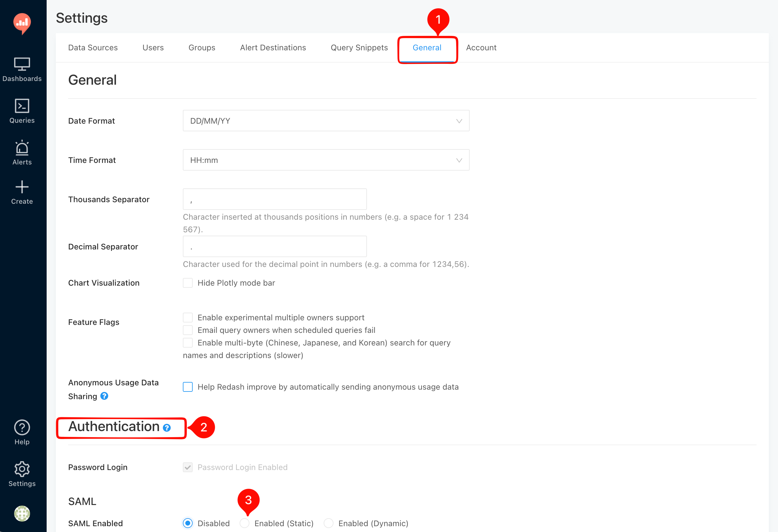
Task: Click the Settings page title
Action: click(82, 18)
